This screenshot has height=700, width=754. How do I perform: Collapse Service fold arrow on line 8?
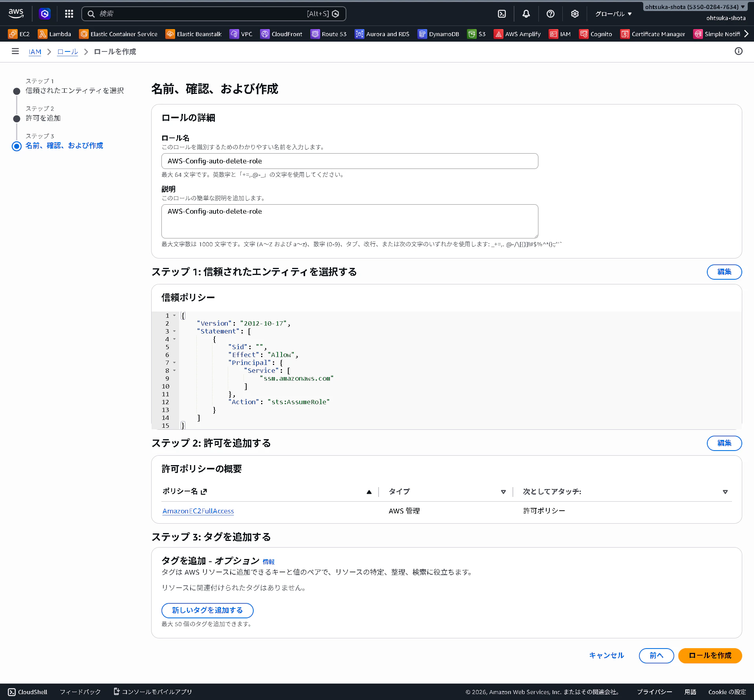click(x=174, y=370)
